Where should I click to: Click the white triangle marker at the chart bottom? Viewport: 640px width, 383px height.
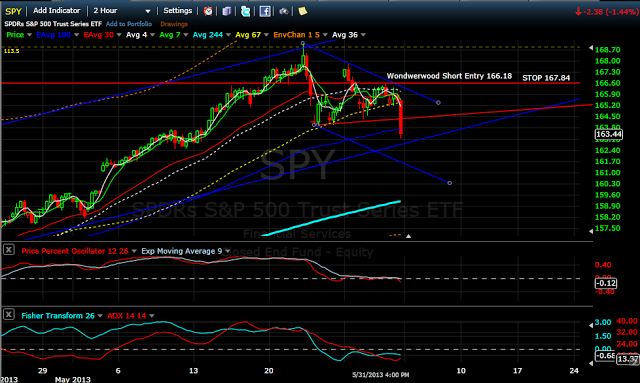[408, 236]
